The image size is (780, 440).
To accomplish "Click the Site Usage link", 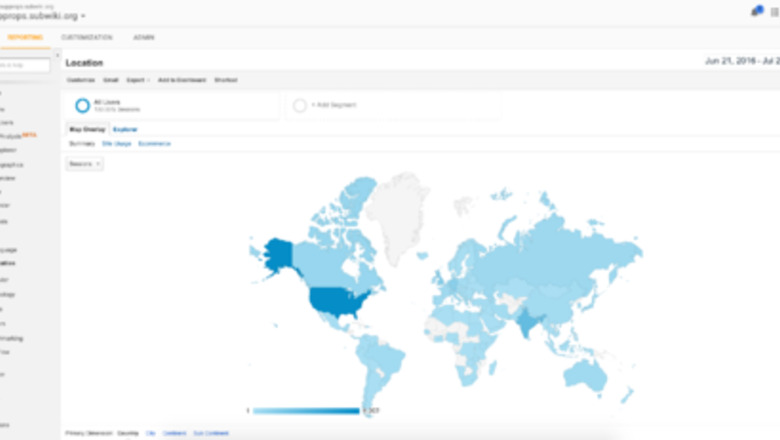I will point(116,144).
